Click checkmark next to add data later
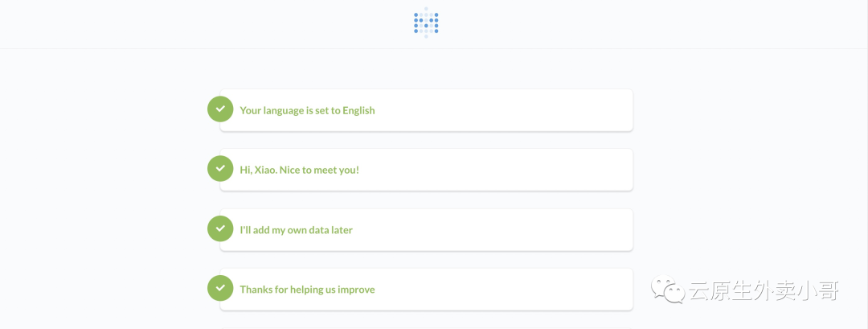 (220, 228)
